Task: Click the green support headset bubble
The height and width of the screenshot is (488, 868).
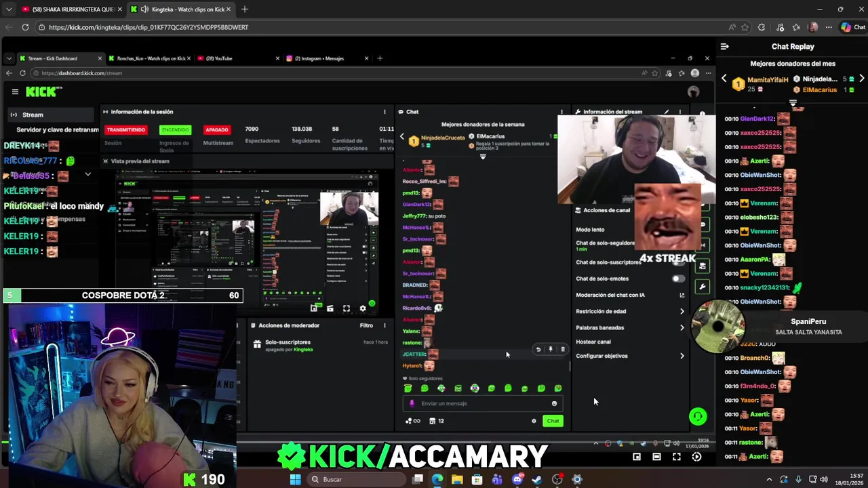Action: [698, 416]
